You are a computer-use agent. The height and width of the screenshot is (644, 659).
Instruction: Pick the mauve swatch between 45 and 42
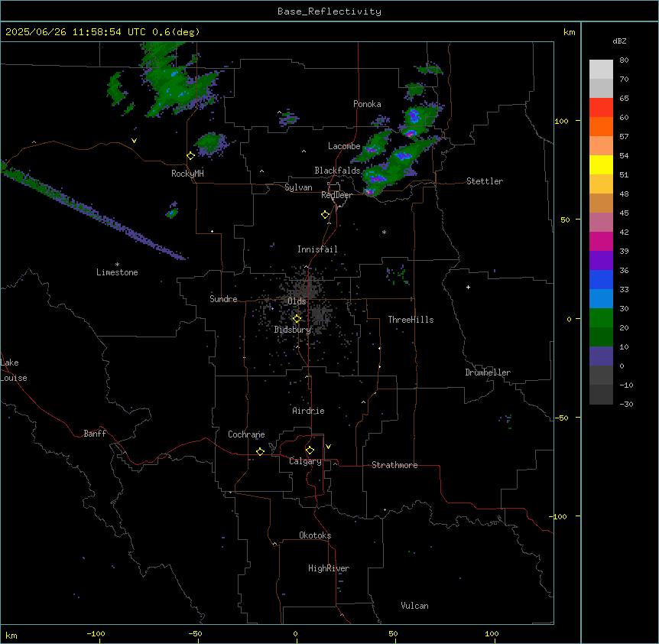click(x=601, y=223)
